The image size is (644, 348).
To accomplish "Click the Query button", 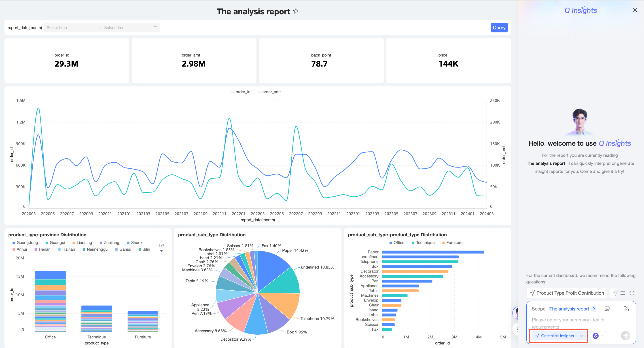I will [x=499, y=27].
